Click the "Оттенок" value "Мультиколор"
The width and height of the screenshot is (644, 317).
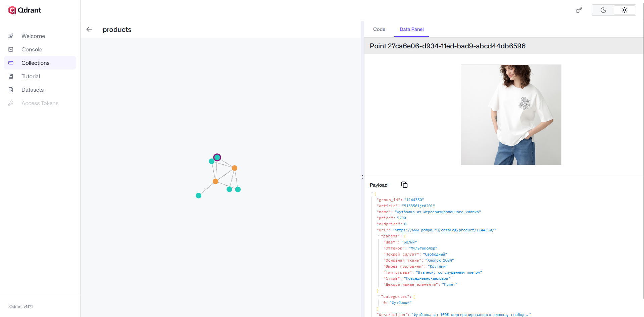coord(423,248)
